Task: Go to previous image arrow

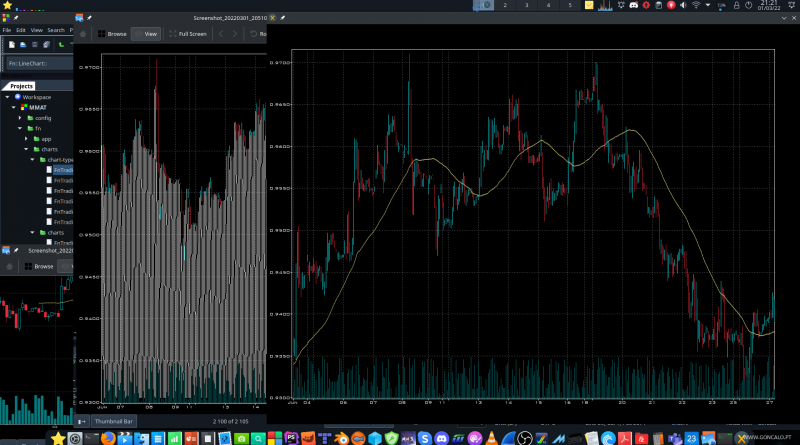Action: pyautogui.click(x=221, y=34)
